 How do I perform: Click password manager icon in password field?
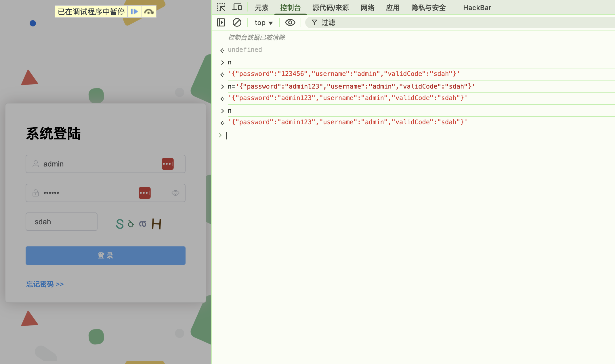[x=144, y=193]
